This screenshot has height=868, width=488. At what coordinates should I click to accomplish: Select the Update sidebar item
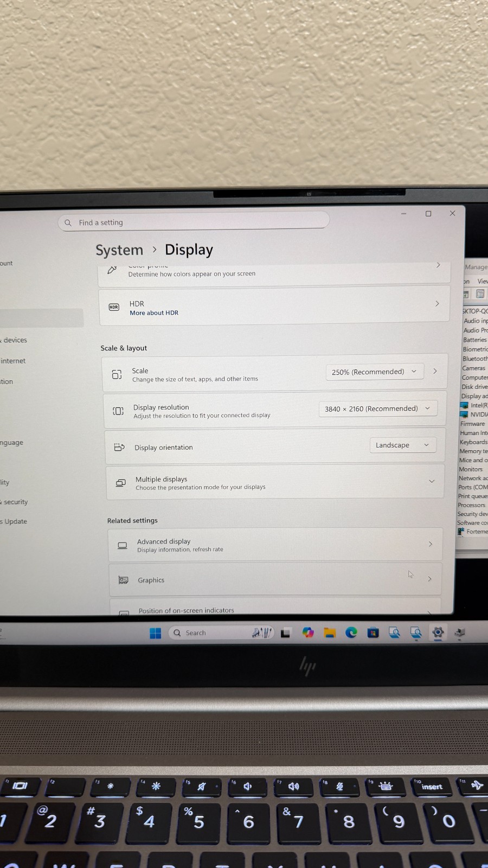pyautogui.click(x=14, y=521)
